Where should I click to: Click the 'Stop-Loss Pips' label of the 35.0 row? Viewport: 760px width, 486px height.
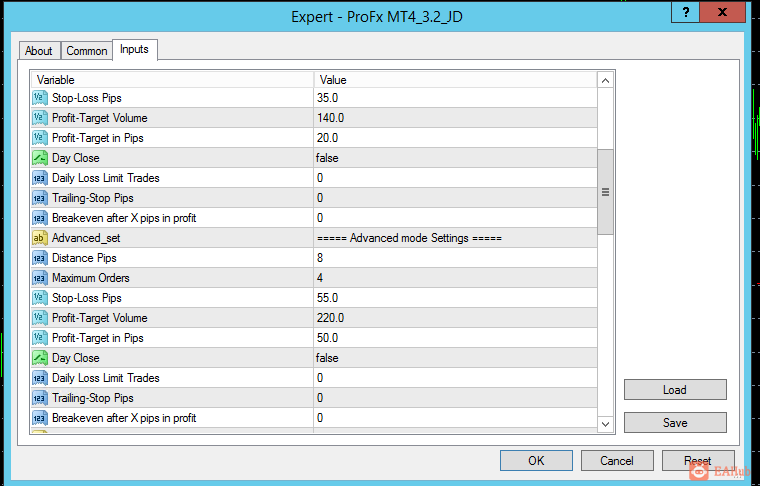coord(87,98)
